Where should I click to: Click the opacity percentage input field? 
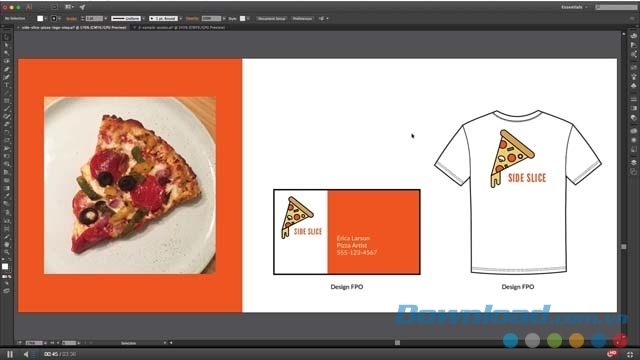click(211, 18)
